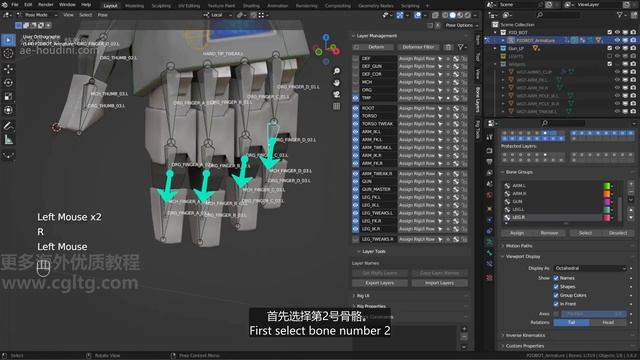
Task: Click the Import Layers button
Action: (440, 283)
